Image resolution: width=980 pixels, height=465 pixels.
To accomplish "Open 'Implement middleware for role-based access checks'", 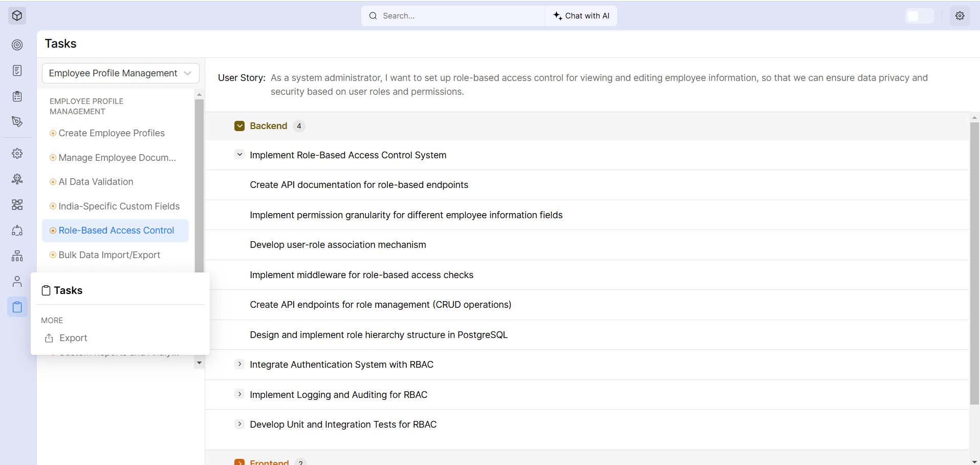I will pyautogui.click(x=361, y=275).
